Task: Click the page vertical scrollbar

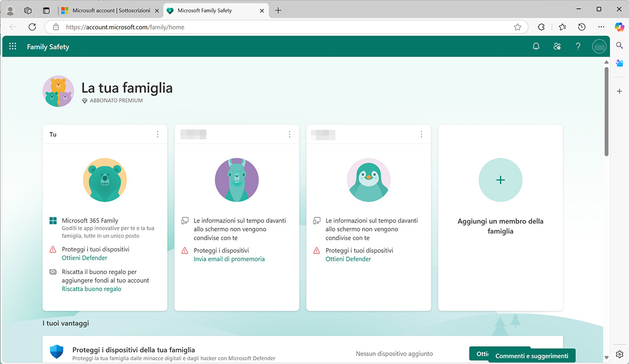Action: pos(606,112)
